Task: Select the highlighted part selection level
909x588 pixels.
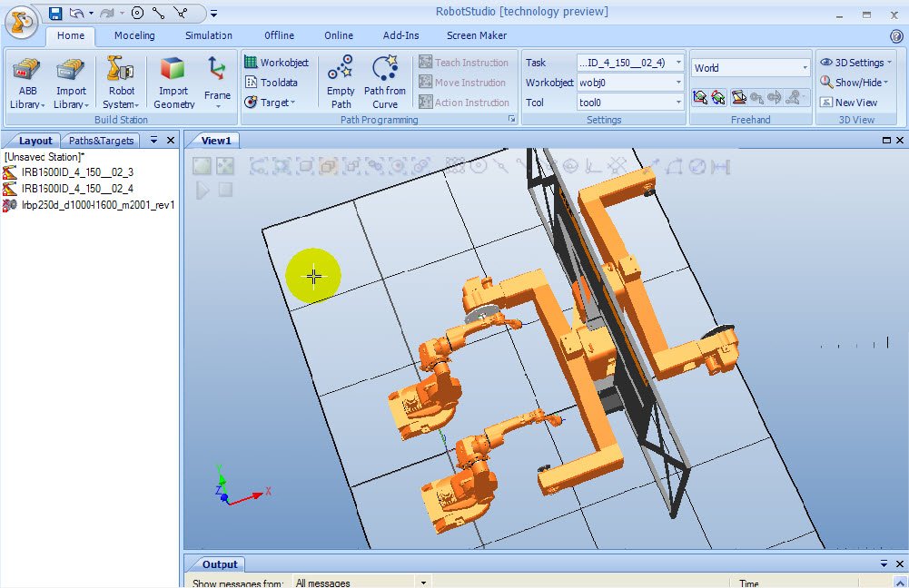Action: tap(328, 166)
